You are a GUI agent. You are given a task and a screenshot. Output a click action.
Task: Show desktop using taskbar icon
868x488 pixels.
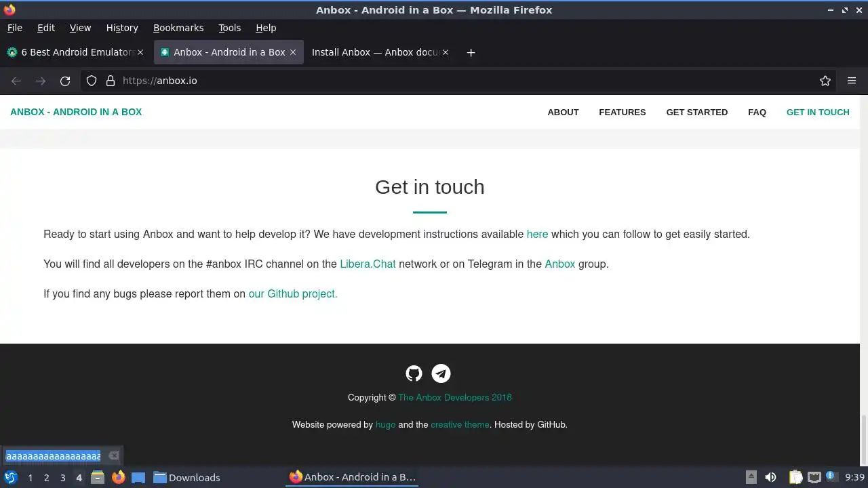point(138,477)
